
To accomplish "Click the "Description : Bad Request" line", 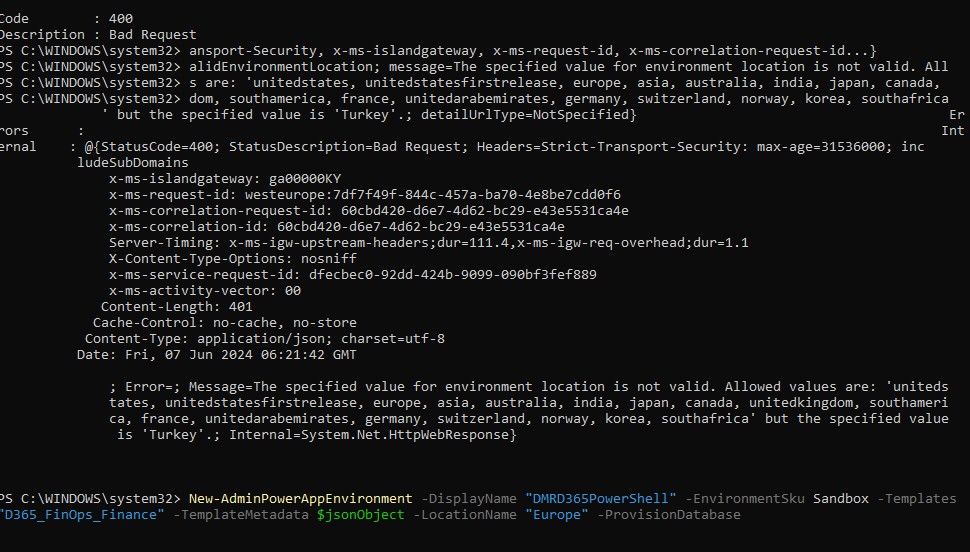I will tap(98, 35).
